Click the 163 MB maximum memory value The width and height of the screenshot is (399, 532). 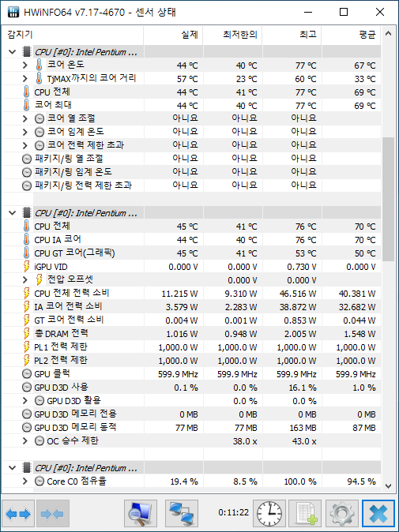[x=303, y=428]
